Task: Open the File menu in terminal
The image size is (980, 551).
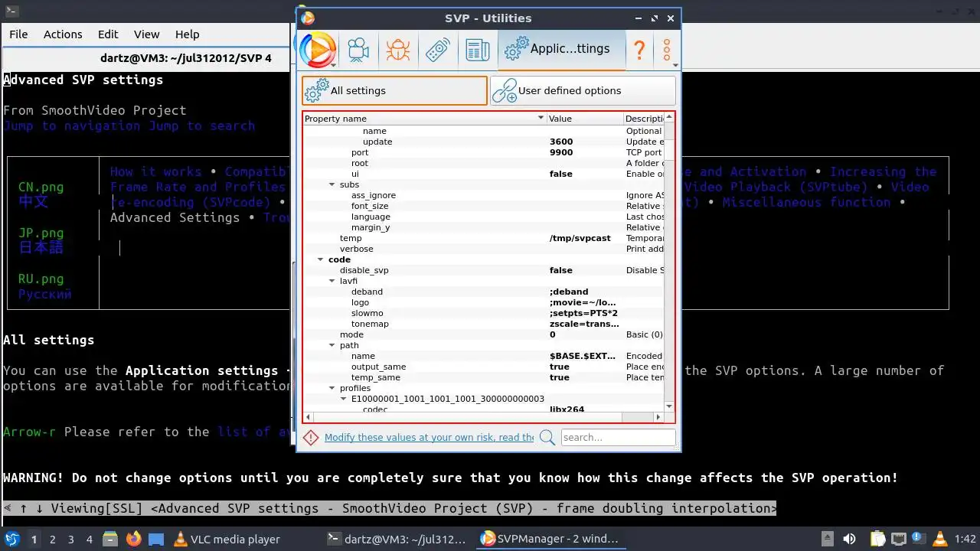Action: point(18,34)
